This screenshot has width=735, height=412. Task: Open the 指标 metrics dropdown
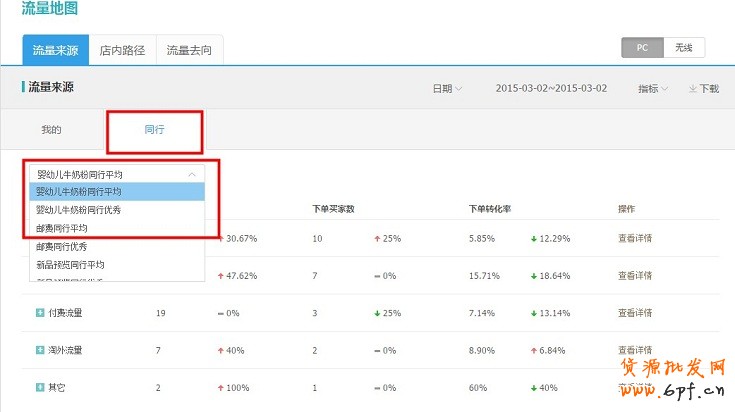click(x=652, y=89)
